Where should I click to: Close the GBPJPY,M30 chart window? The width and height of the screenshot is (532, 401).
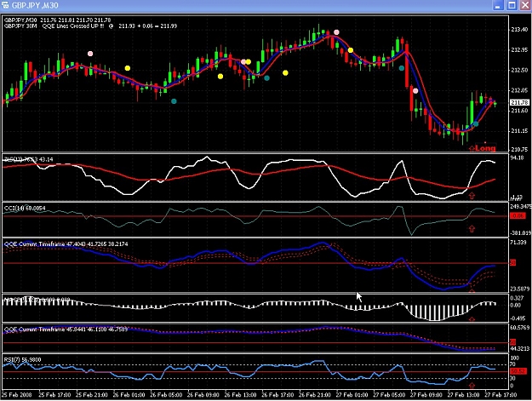coord(525,5)
